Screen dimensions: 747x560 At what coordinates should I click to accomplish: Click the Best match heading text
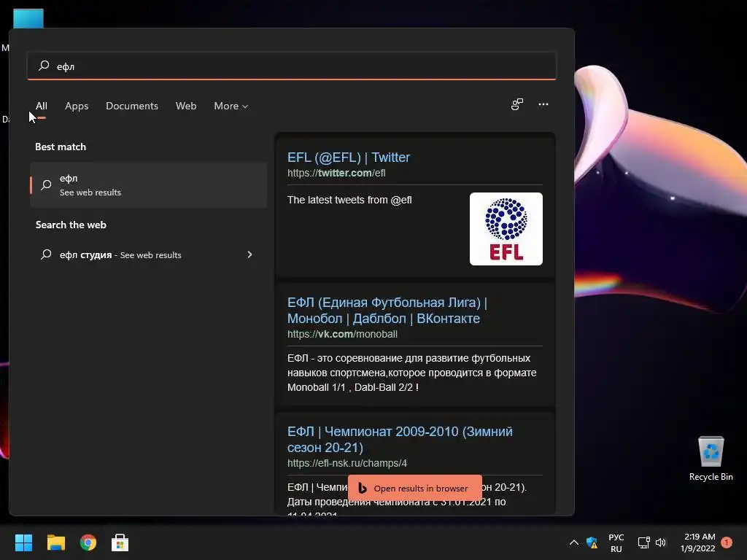click(61, 147)
